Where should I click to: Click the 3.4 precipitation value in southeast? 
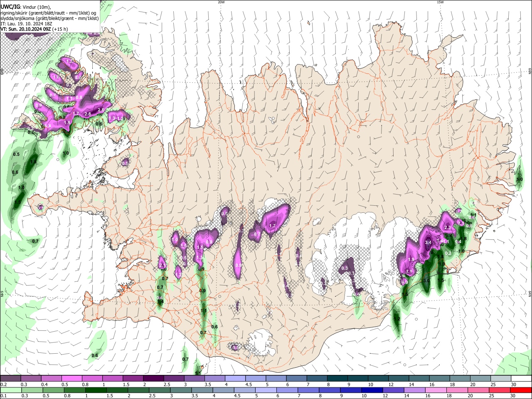(429, 242)
